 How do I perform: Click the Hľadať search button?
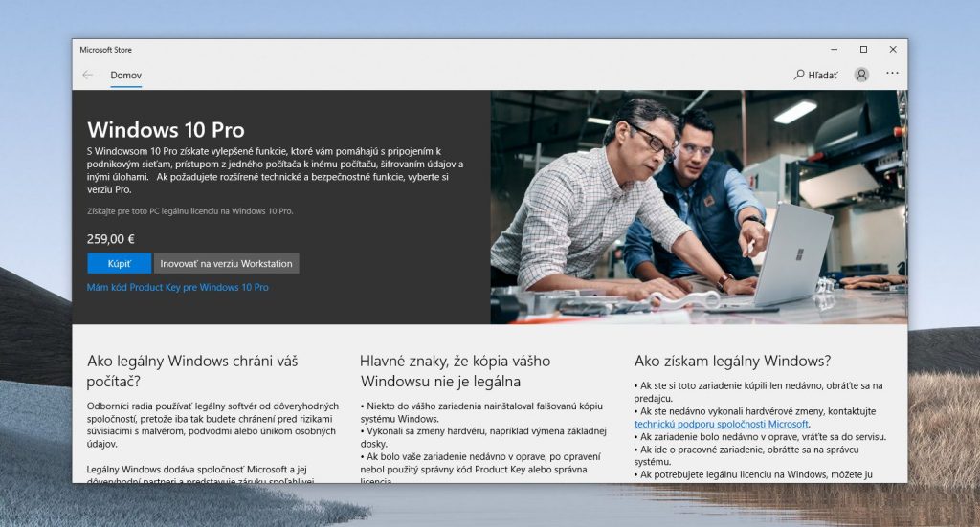click(815, 75)
